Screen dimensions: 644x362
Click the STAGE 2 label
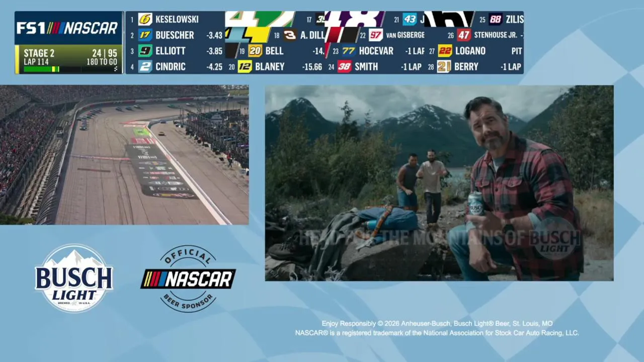[x=39, y=53]
